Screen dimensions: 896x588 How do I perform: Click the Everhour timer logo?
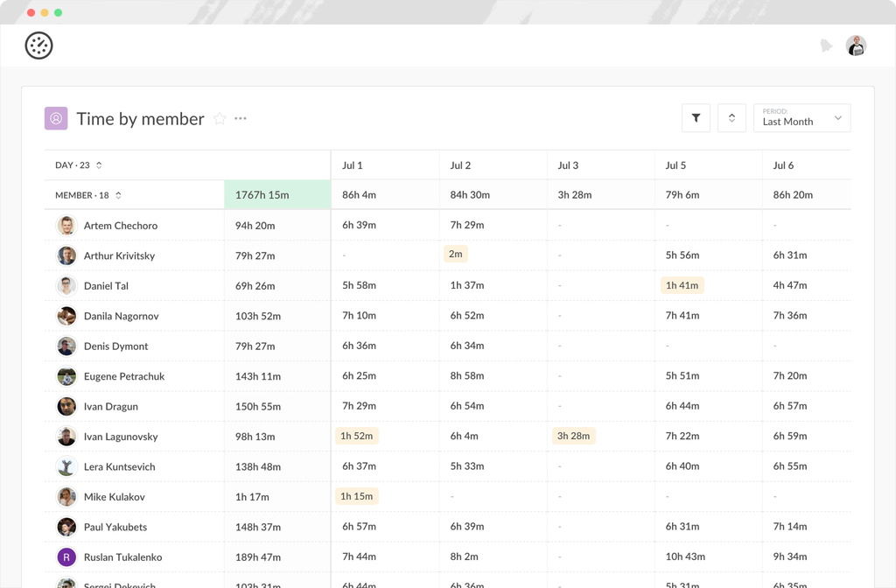point(39,45)
